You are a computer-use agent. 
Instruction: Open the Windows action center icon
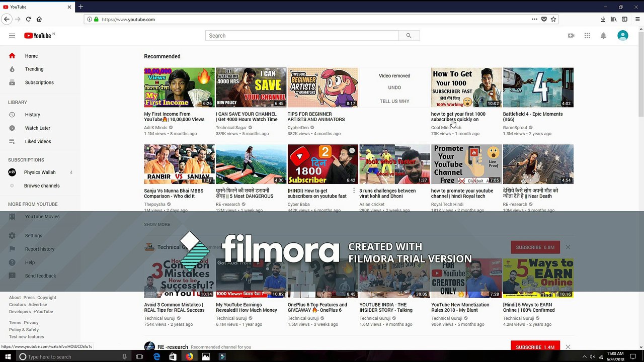[x=632, y=356]
